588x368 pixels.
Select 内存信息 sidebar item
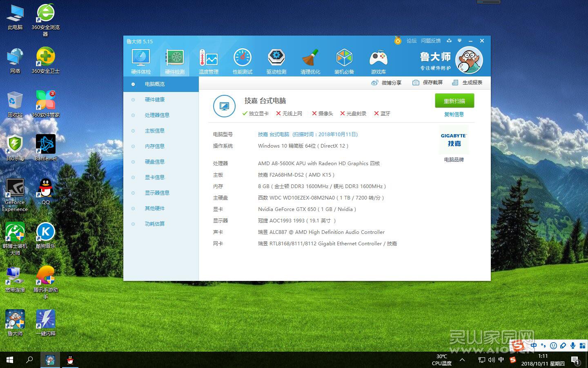point(161,146)
